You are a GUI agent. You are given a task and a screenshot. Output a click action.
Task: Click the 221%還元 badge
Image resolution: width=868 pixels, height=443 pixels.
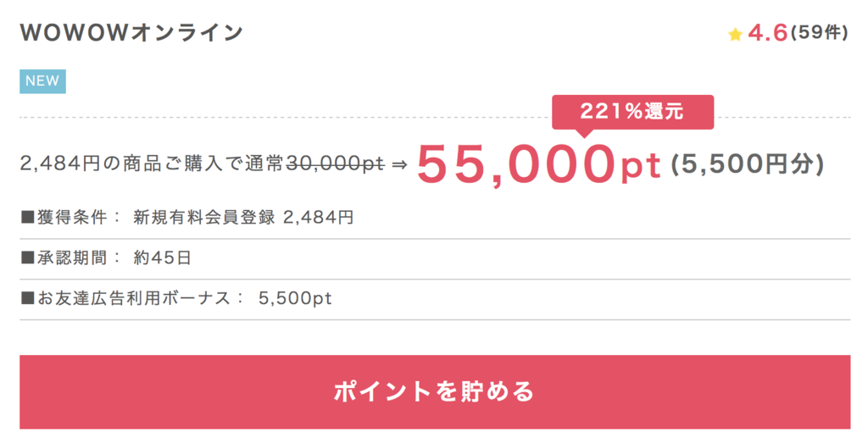632,112
